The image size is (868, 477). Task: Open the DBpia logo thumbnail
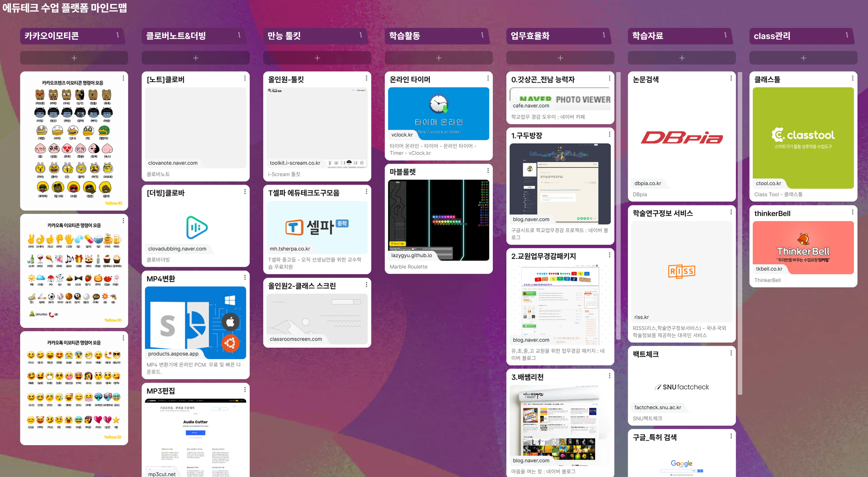[x=682, y=138]
